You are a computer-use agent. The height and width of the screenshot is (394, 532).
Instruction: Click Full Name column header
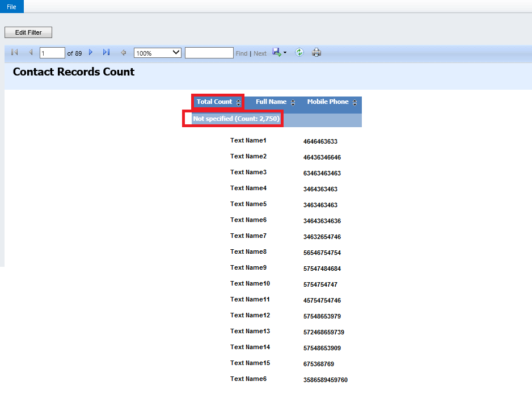click(x=271, y=102)
